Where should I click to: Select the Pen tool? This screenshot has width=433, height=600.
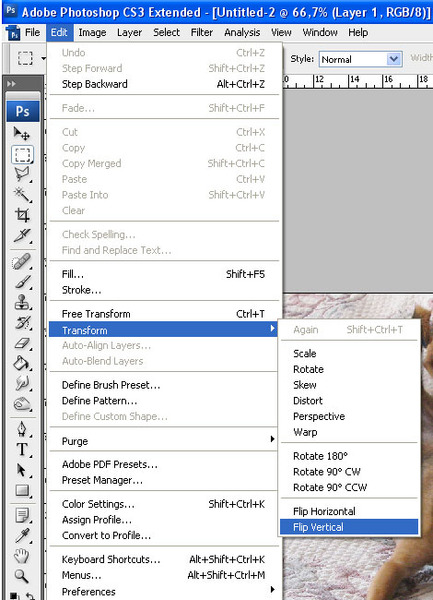tap(22, 429)
